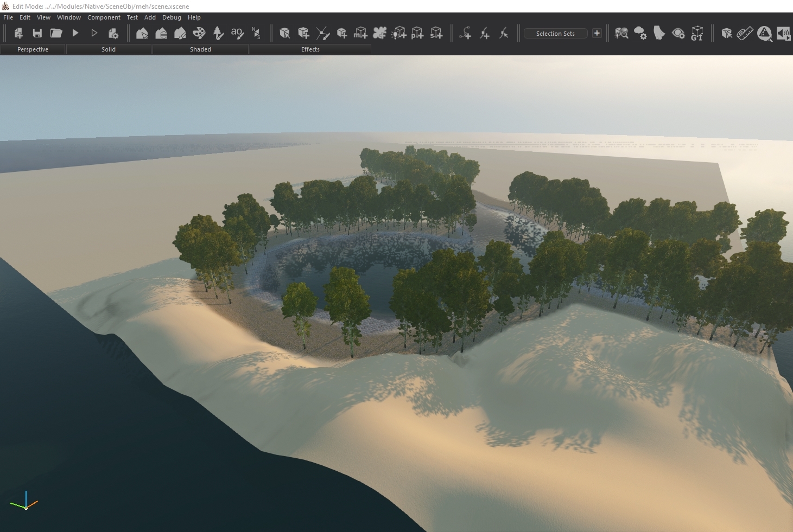Open the Help menu

194,17
